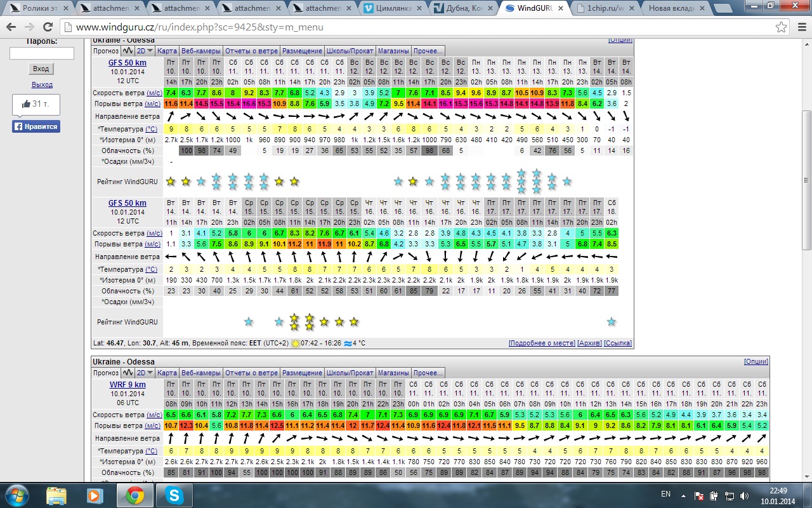This screenshot has width=812, height=508.
Task: Click the Подробнее о месте link
Action: pyautogui.click(x=542, y=343)
